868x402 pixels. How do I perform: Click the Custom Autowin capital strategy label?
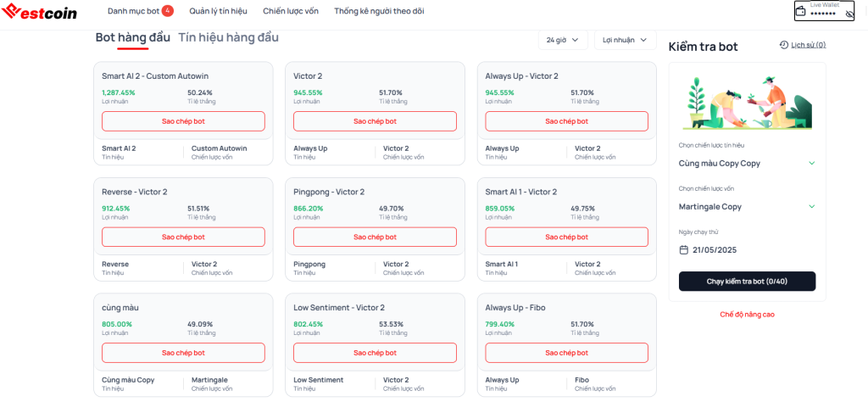pos(220,148)
